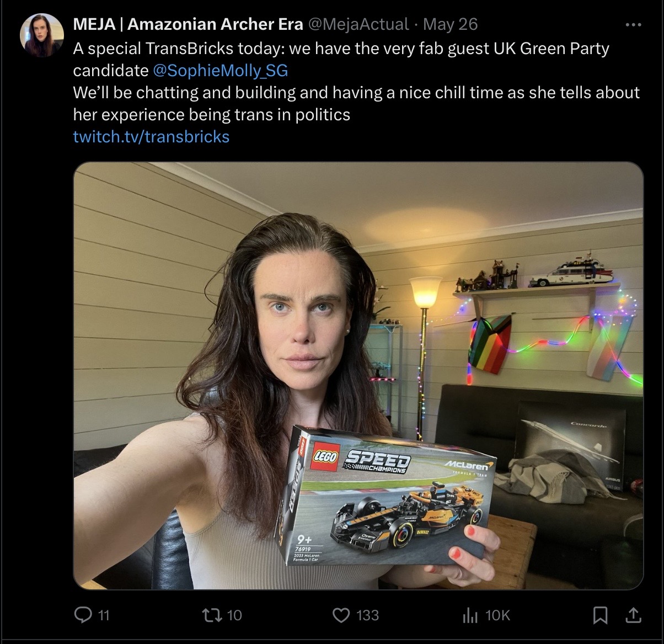The width and height of the screenshot is (664, 644).
Task: Click the display name MEJA | Amazonian Archer Era
Action: 188,24
